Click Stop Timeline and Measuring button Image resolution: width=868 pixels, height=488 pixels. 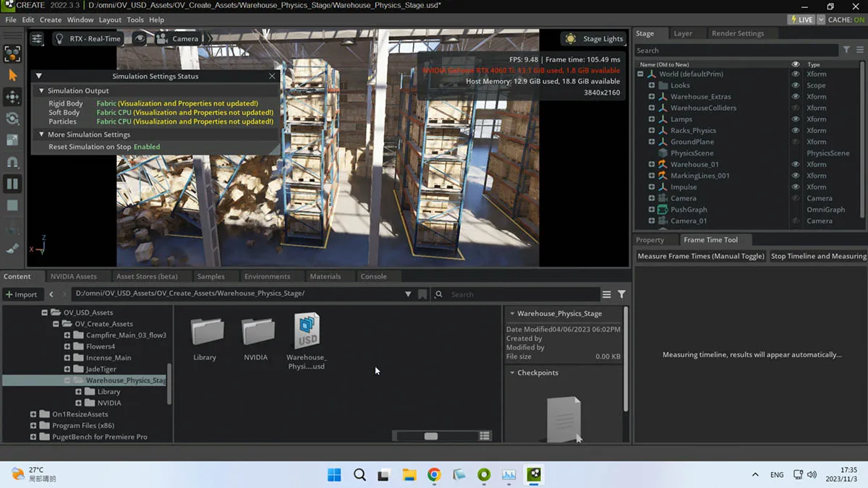click(x=818, y=256)
